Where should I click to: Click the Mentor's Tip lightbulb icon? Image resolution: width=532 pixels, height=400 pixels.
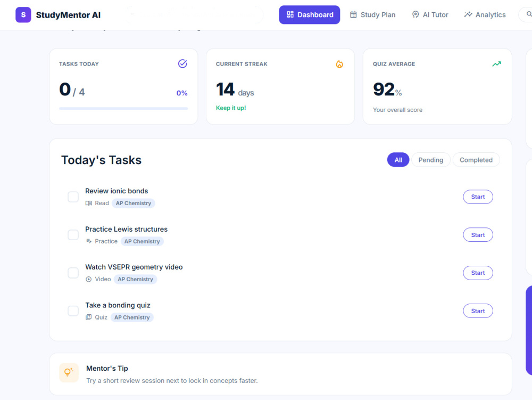pyautogui.click(x=69, y=372)
